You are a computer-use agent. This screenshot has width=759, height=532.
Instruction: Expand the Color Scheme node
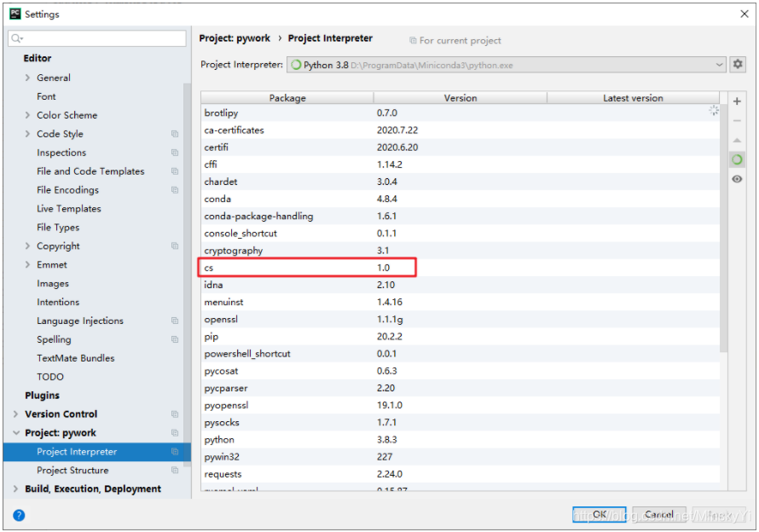27,115
